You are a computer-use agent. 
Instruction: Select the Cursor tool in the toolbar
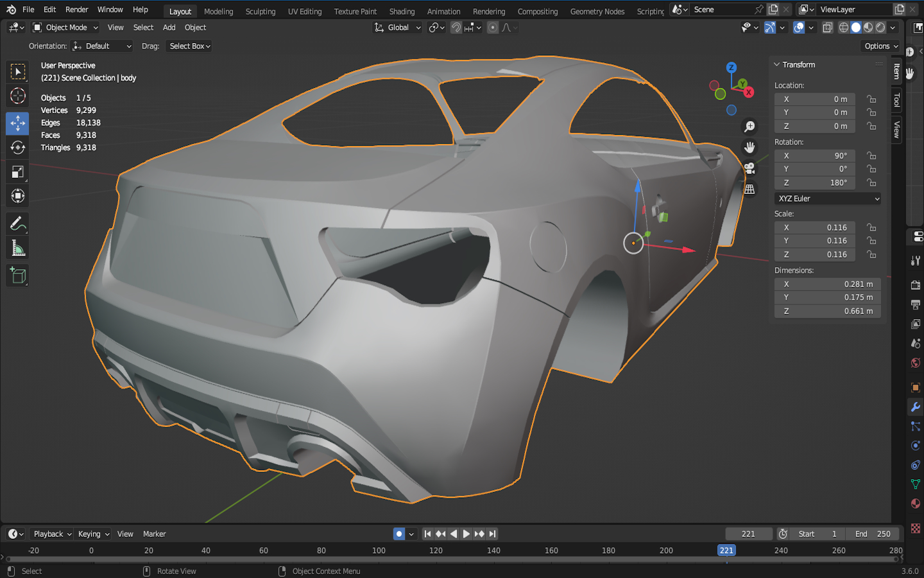click(17, 96)
